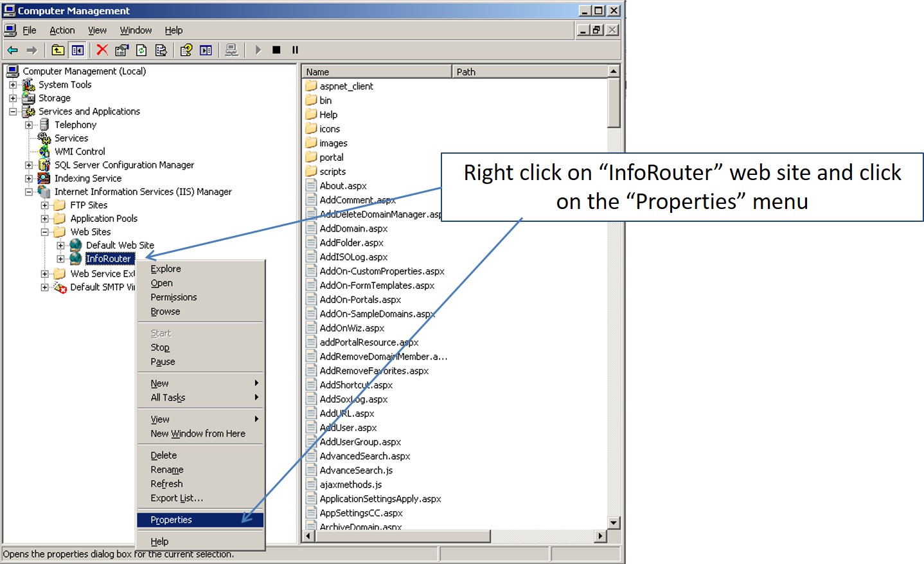
Task: Click the Default Web Site globe icon
Action: point(76,245)
